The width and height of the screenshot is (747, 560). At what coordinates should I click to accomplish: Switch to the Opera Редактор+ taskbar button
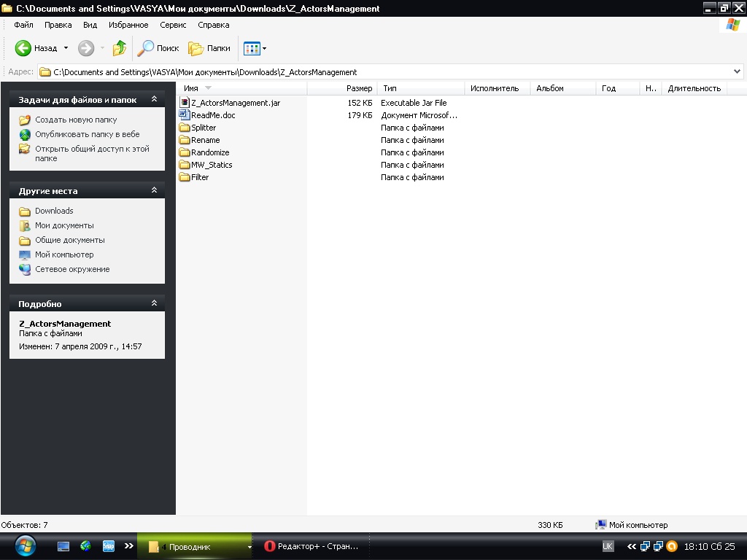pos(311,546)
